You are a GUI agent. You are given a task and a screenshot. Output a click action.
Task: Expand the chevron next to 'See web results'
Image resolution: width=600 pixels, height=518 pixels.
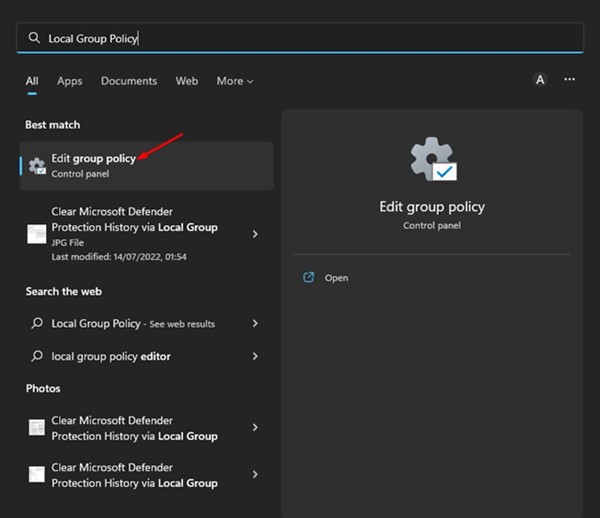click(255, 324)
